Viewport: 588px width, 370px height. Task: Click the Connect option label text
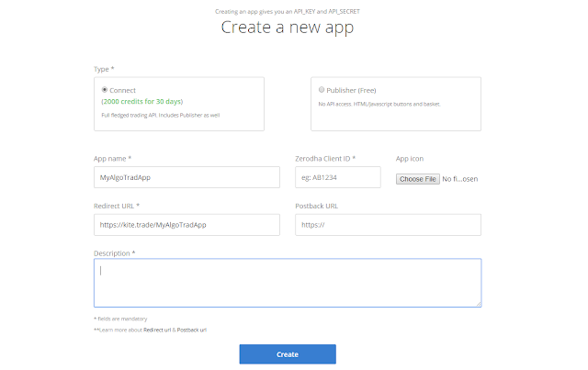[122, 90]
